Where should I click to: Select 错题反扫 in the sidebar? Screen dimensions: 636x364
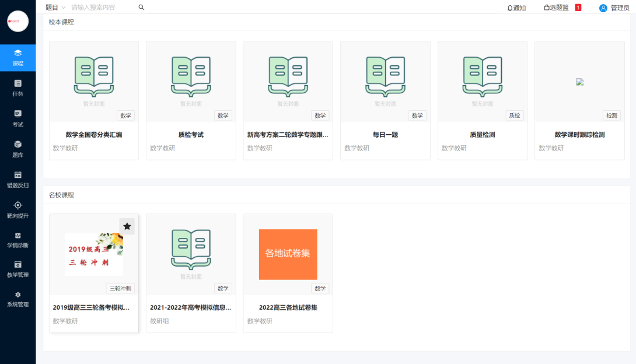[x=18, y=180]
